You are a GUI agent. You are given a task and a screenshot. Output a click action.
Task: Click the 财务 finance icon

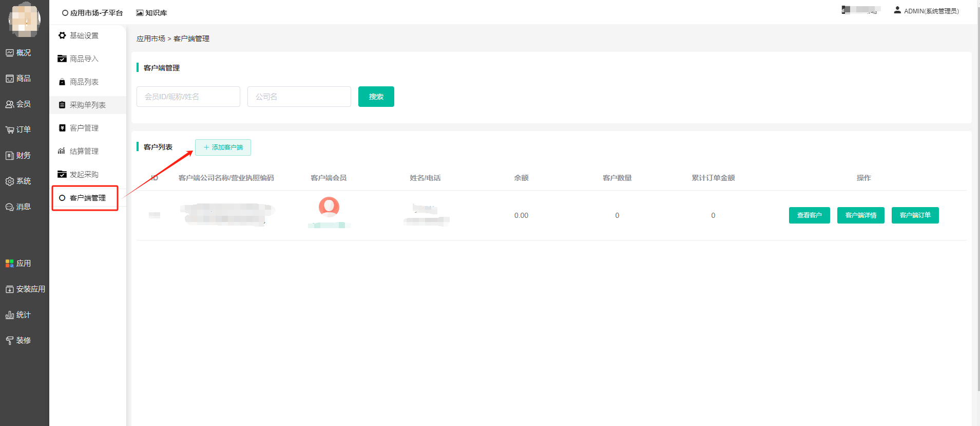click(10, 156)
